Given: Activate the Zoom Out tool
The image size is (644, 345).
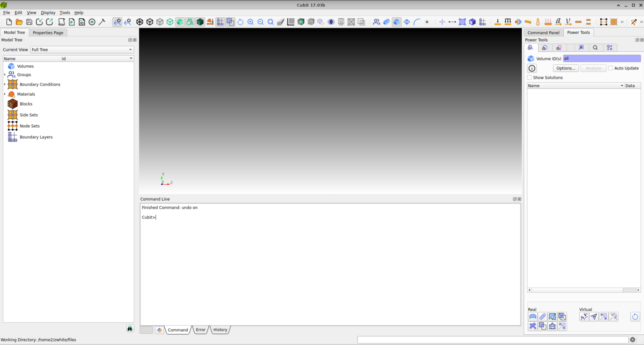Looking at the screenshot, I should 261,22.
